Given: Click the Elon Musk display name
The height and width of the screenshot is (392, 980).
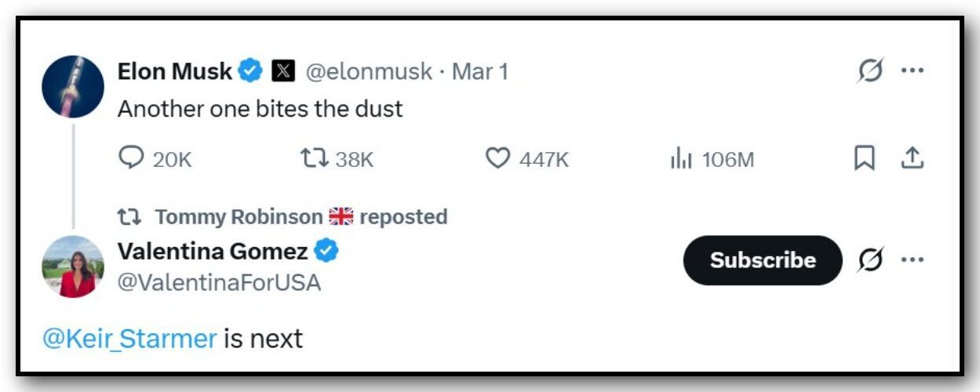Looking at the screenshot, I should 174,71.
